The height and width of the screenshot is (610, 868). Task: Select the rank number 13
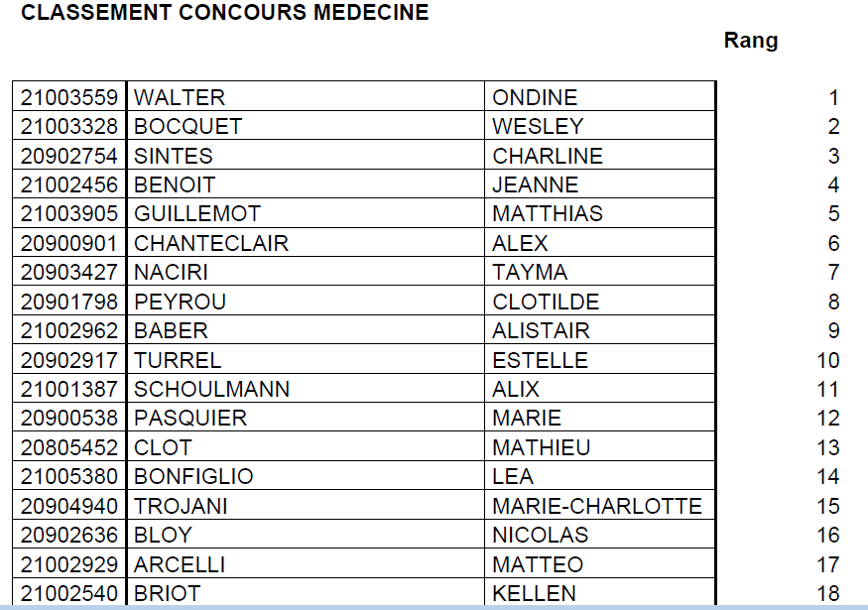coord(828,447)
